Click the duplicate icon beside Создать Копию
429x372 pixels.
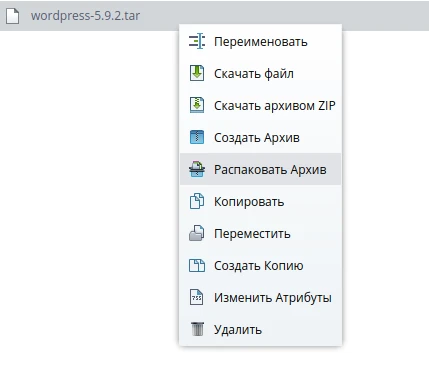[x=197, y=265]
